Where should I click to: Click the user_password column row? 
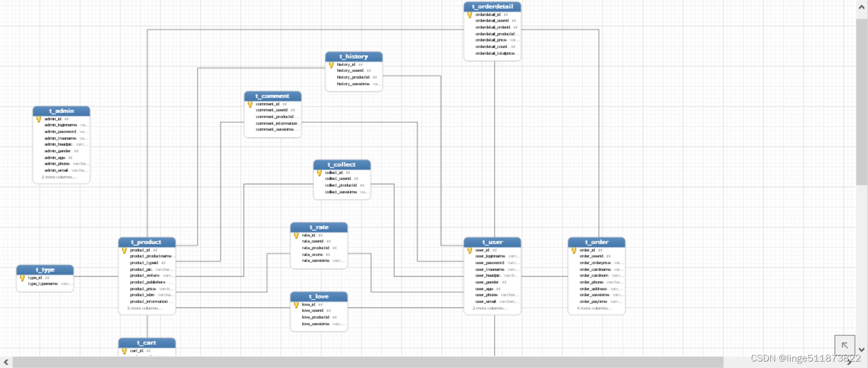(492, 263)
